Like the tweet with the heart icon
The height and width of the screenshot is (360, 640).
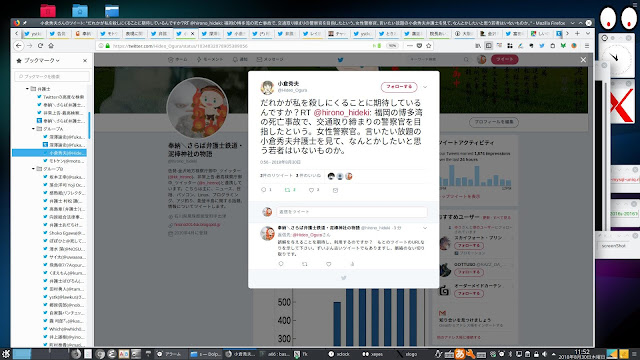pos(311,190)
